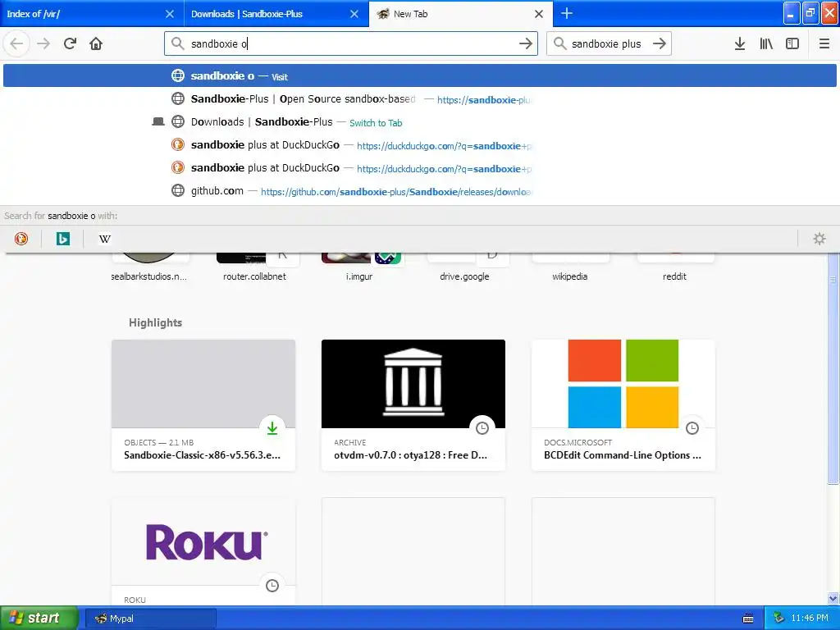The image size is (840, 630).
Task: Click the scrollbar down arrow
Action: click(x=833, y=598)
